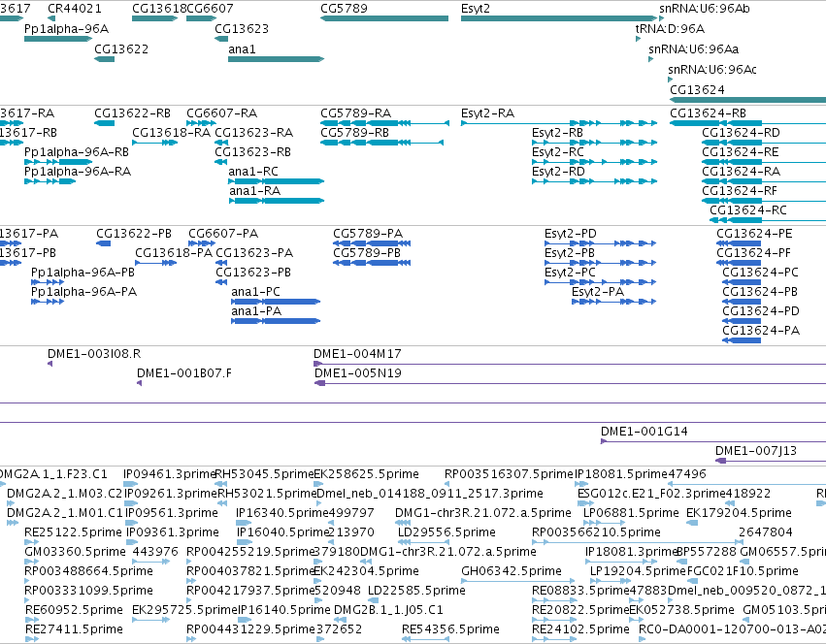The image size is (826, 644).
Task: Click the Esyt2 gene label
Action: [x=476, y=9]
